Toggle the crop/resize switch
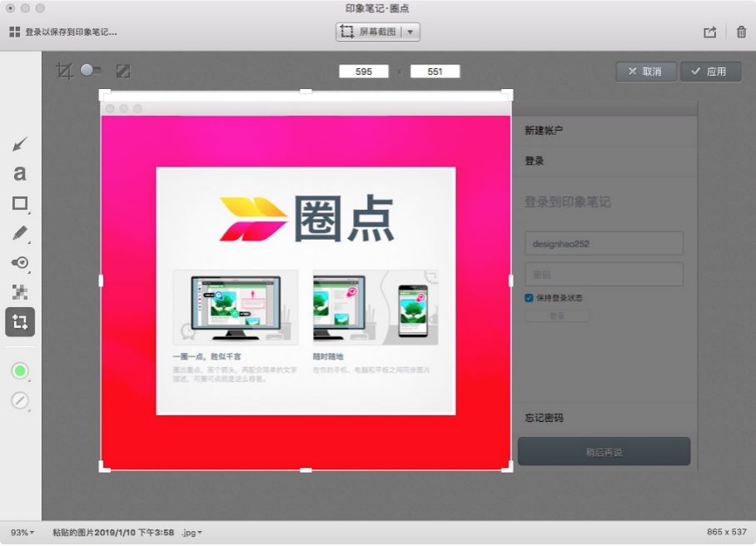Viewport: 756px width, 546px height. click(x=91, y=71)
